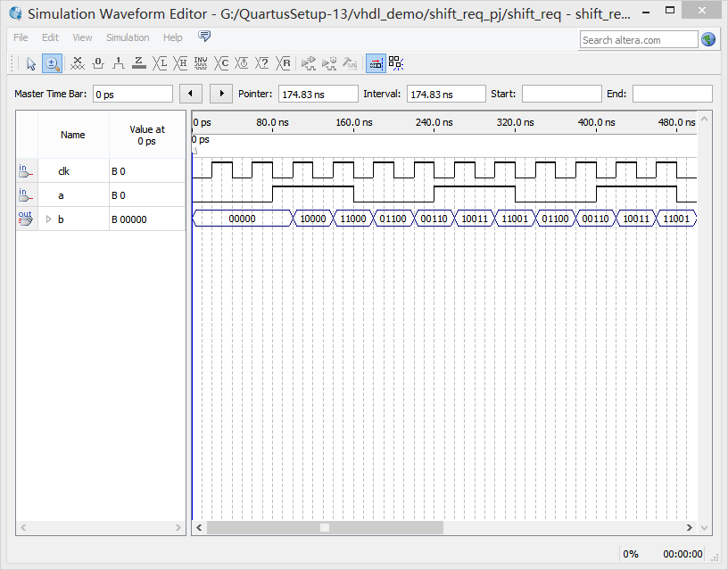This screenshot has height=570, width=728.
Task: Click the Master Time Bar field
Action: [x=133, y=95]
